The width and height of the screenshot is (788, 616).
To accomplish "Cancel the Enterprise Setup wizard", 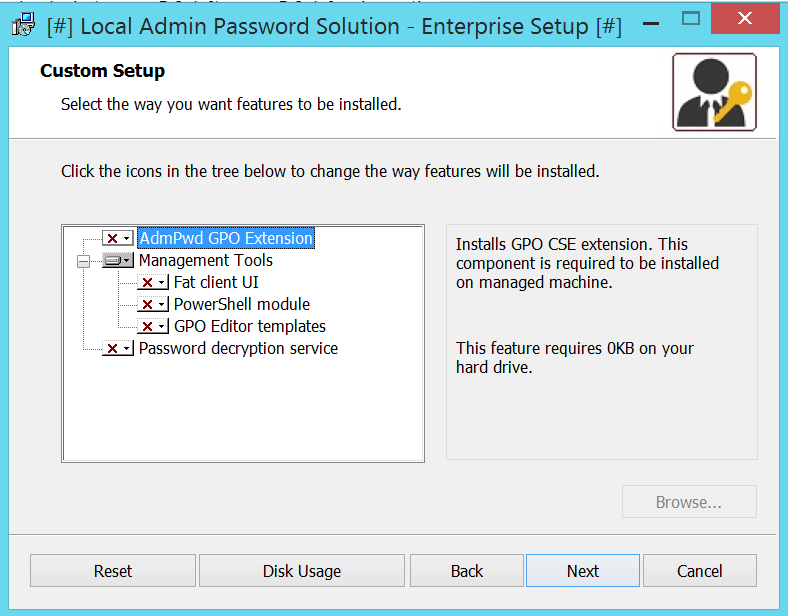I will 699,571.
